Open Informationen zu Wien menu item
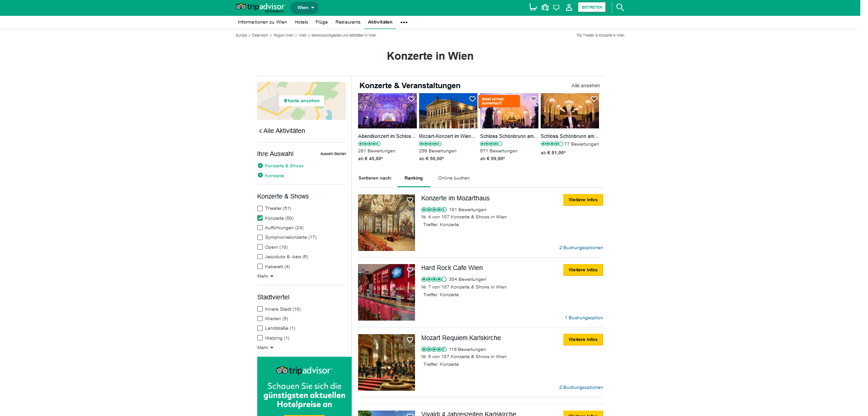The height and width of the screenshot is (416, 868). click(262, 22)
